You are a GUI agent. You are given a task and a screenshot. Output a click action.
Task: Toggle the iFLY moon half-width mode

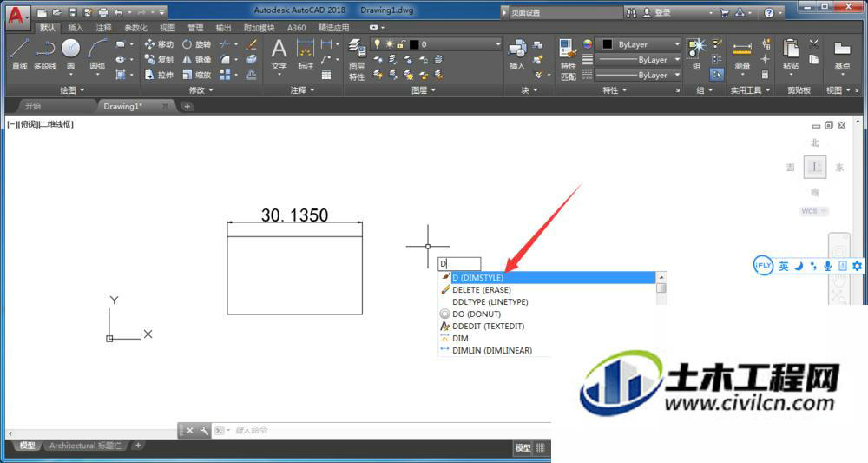(x=799, y=266)
